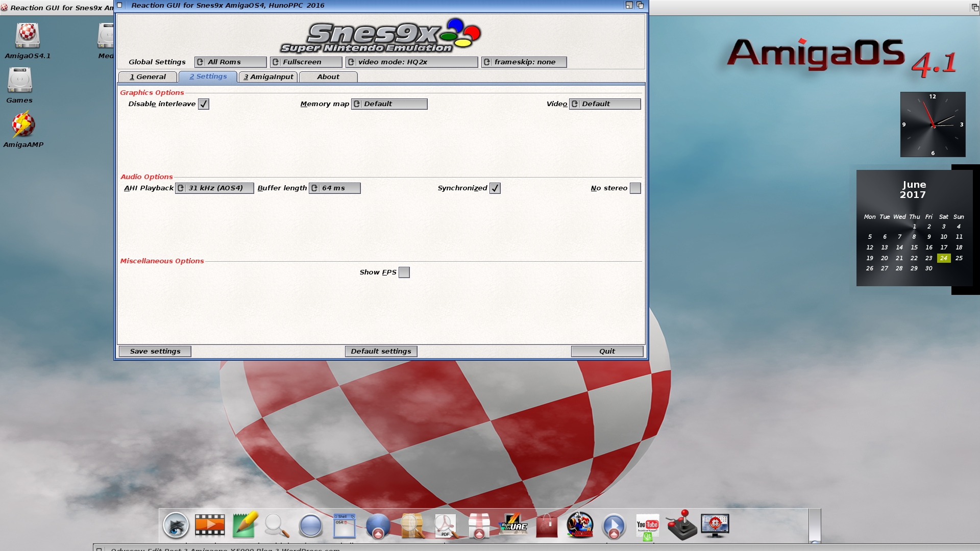Change the frameskip: none chooser
This screenshot has height=551, width=980.
point(524,62)
